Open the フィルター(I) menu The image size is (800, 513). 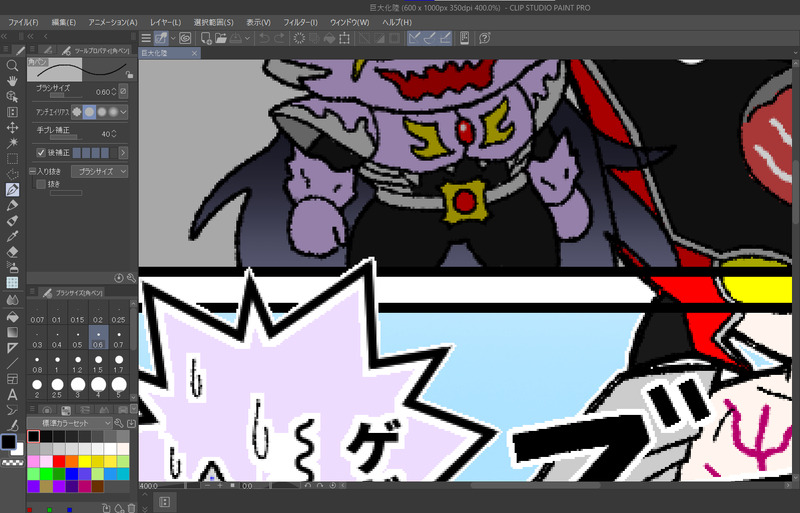(300, 22)
